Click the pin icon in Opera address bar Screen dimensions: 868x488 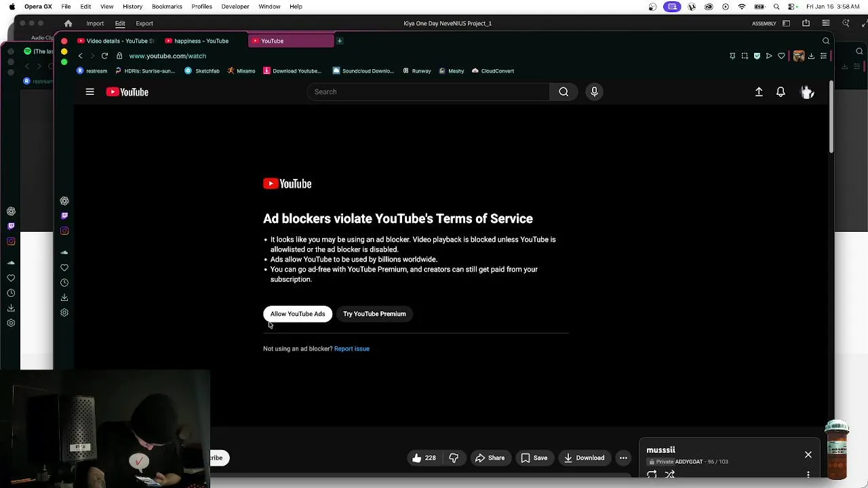pyautogui.click(x=732, y=56)
